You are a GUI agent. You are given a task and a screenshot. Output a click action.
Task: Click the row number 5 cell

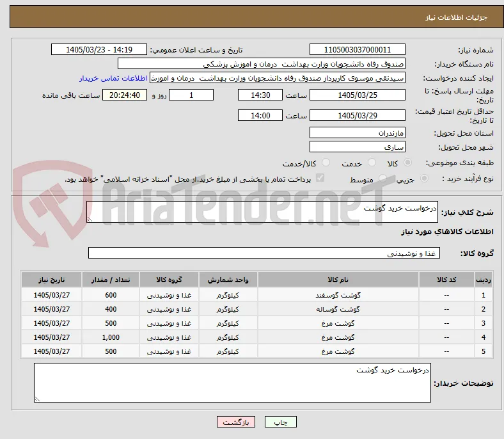pyautogui.click(x=483, y=351)
